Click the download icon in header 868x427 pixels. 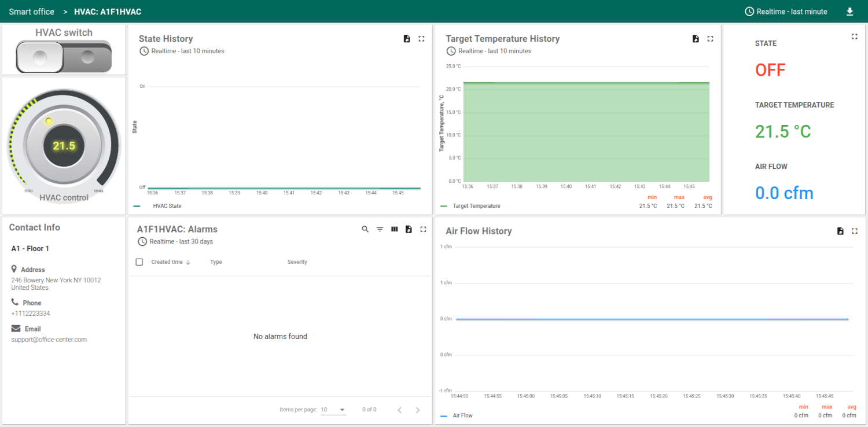850,12
